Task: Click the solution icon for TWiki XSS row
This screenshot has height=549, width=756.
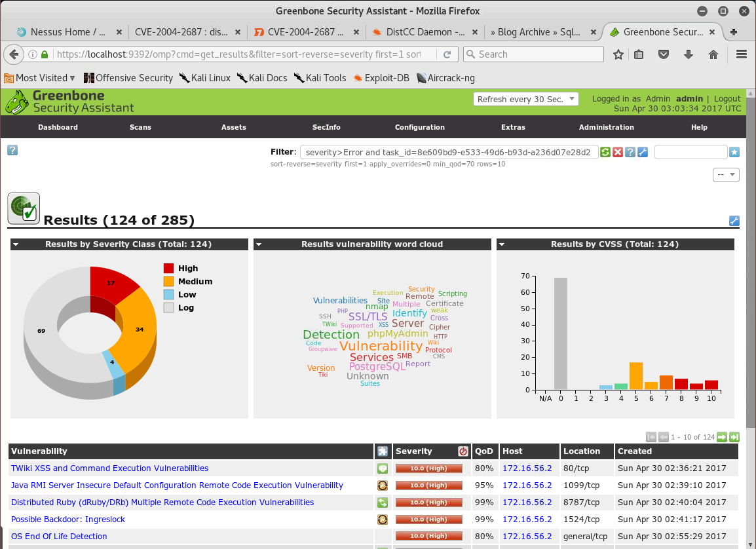Action: [383, 468]
